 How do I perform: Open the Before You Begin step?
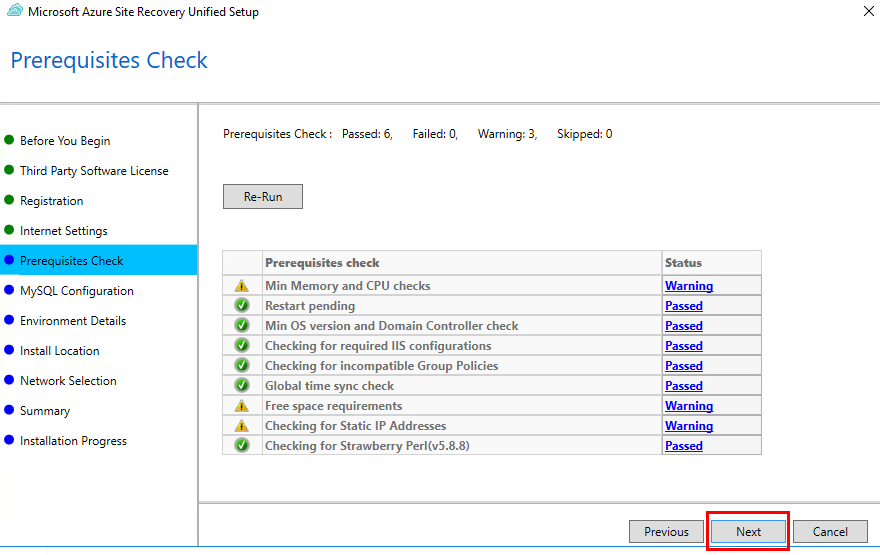(x=65, y=141)
